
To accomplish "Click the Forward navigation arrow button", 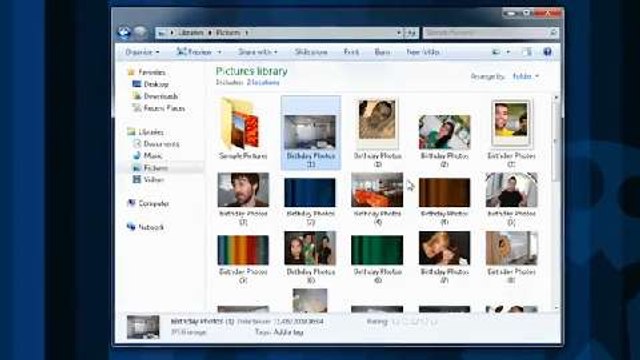I will pyautogui.click(x=140, y=32).
